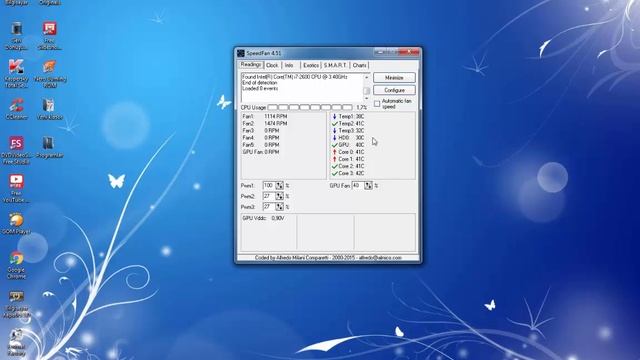The width and height of the screenshot is (640, 360).
Task: Click the Pwm1 value field showing 100
Action: click(269, 186)
